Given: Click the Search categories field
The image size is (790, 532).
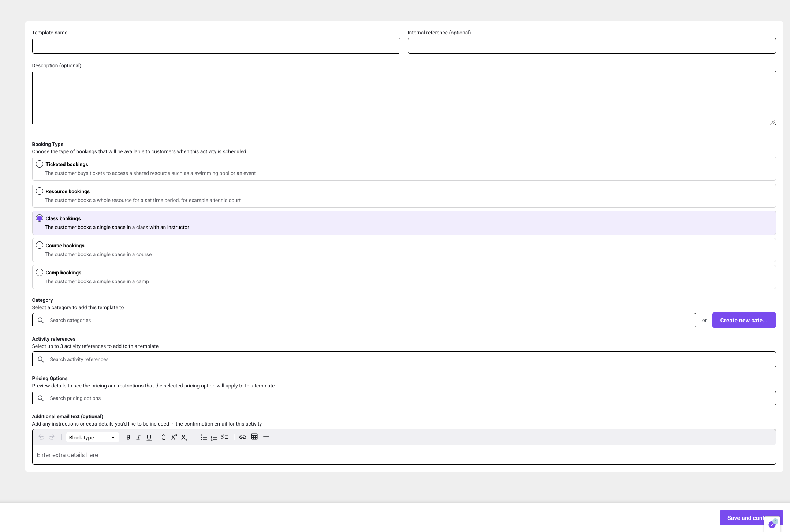Looking at the screenshot, I should pos(364,320).
